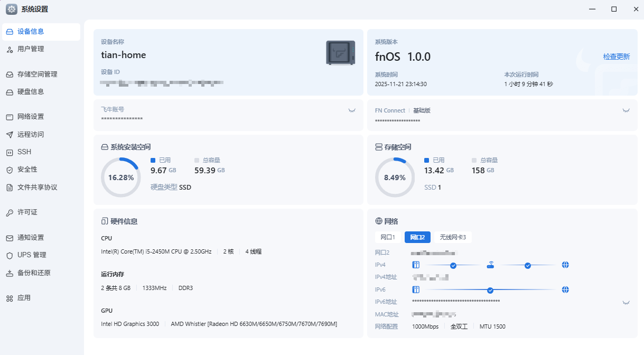This screenshot has width=644, height=355.
Task: Click 检查更新 to check for updates
Action: pos(616,57)
